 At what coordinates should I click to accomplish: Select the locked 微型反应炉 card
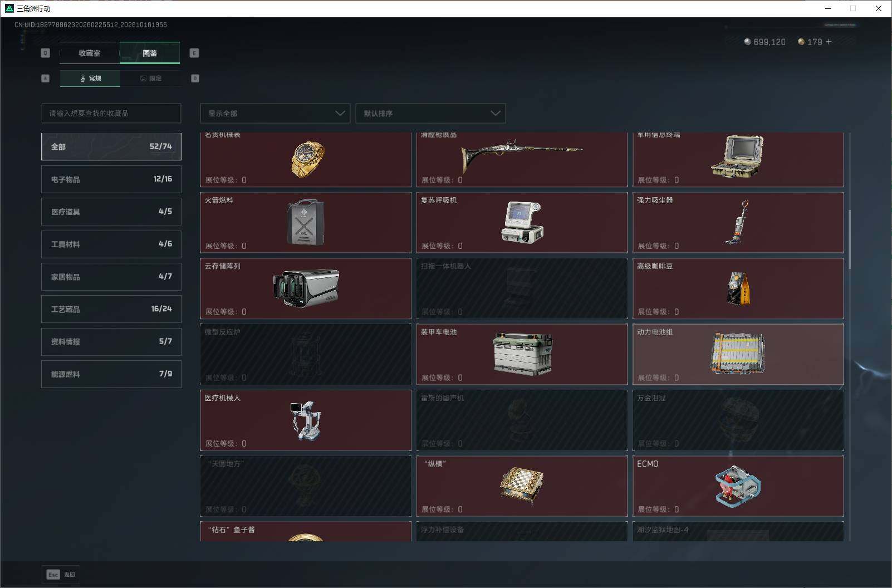click(x=306, y=354)
